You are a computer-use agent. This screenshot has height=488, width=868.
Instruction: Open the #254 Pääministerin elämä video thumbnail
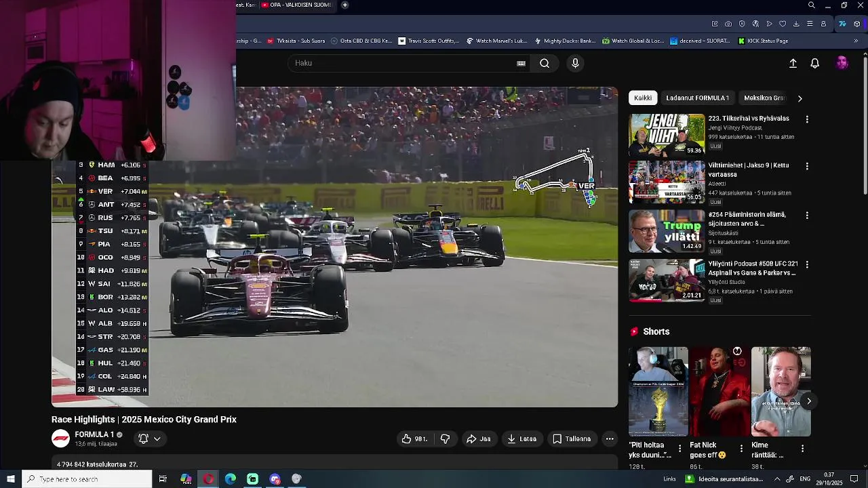coord(667,231)
